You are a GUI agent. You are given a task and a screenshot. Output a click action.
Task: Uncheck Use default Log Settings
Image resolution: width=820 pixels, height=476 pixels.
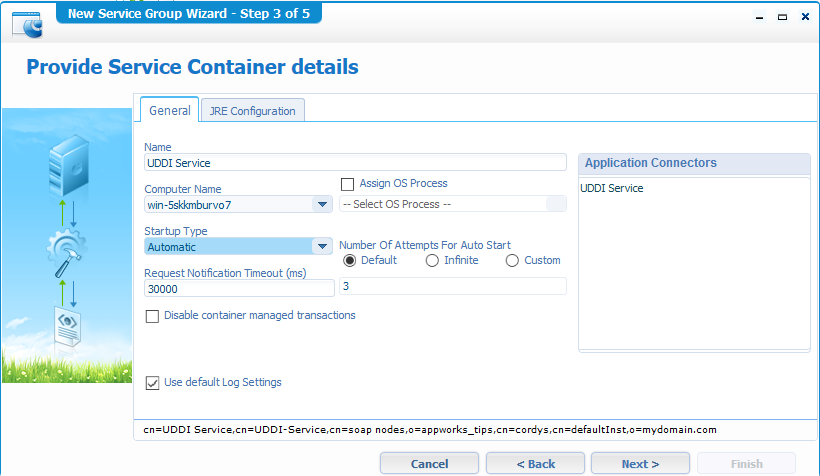(x=153, y=382)
